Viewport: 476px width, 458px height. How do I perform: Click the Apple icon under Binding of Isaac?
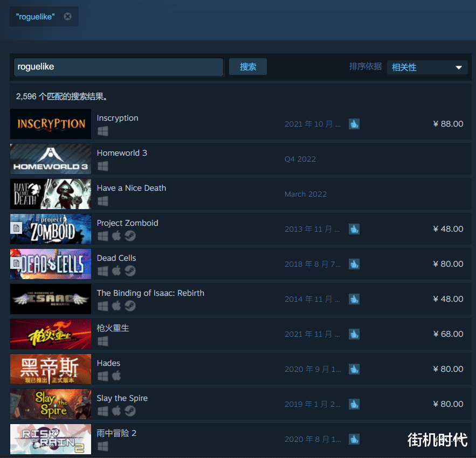[x=116, y=306]
